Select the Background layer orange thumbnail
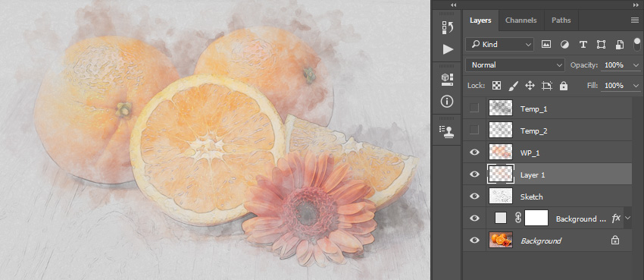 501,240
